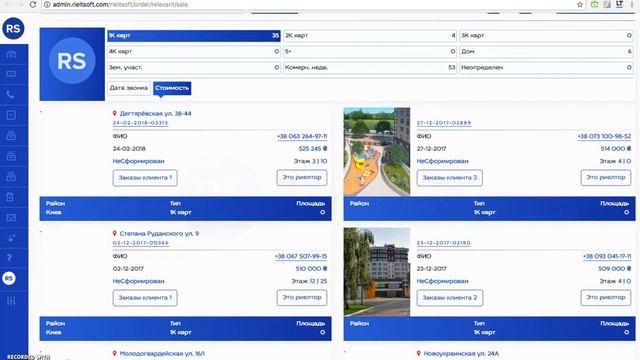Call phone number +38 067 507-99-15
The height and width of the screenshot is (360, 640).
301,256
